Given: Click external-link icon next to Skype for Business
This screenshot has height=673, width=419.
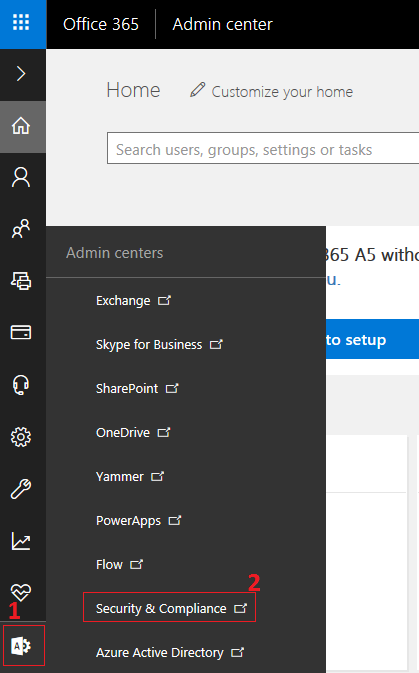Looking at the screenshot, I should pos(216,344).
